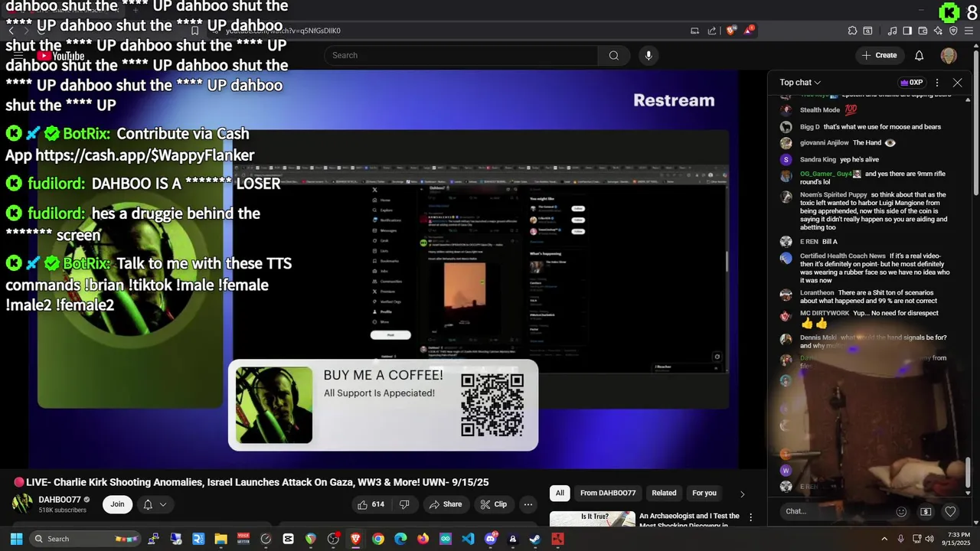Open the Is It True video thumbnail
This screenshot has height=551, width=980.
click(593, 519)
